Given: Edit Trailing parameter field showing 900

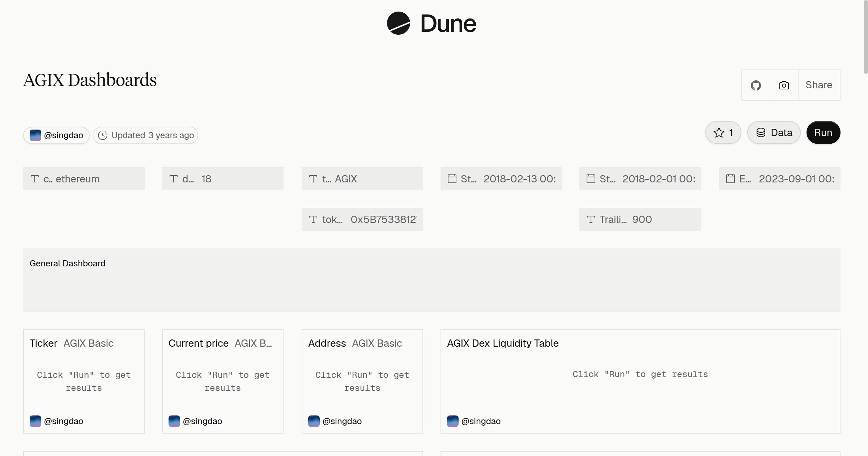Looking at the screenshot, I should tap(640, 219).
